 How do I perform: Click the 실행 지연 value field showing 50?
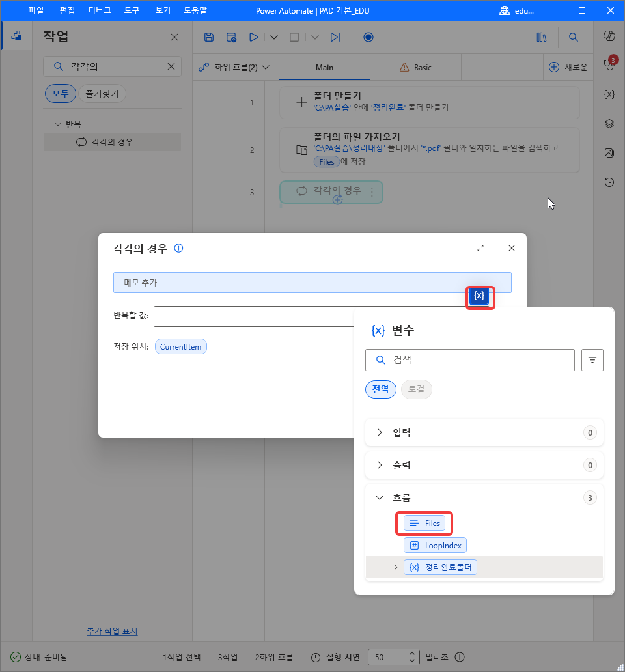tap(387, 657)
